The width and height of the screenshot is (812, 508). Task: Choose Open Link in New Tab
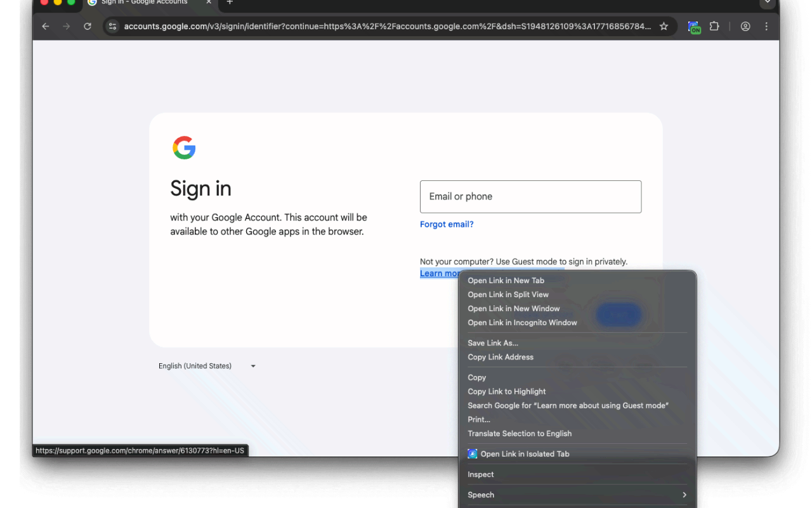pos(577,281)
